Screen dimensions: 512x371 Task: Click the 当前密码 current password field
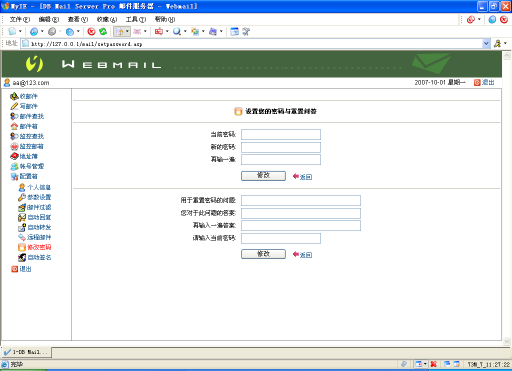281,135
